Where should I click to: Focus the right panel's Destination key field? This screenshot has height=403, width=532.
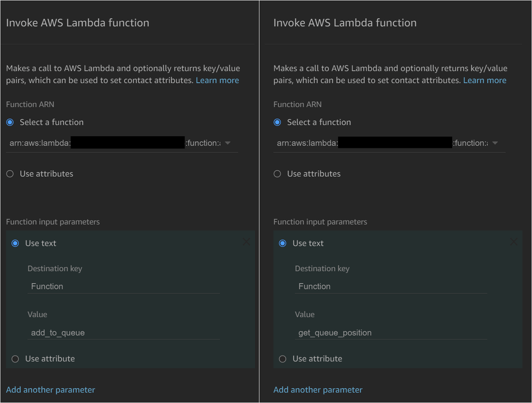coord(391,286)
